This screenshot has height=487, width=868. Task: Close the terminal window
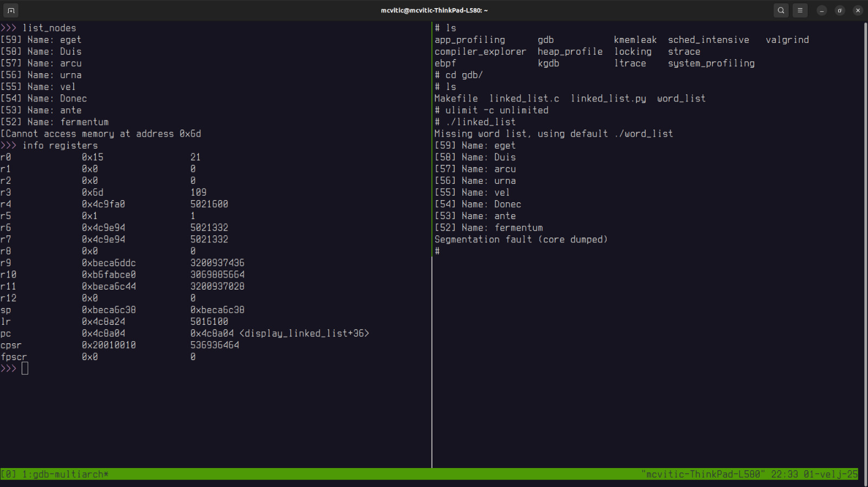(x=858, y=10)
